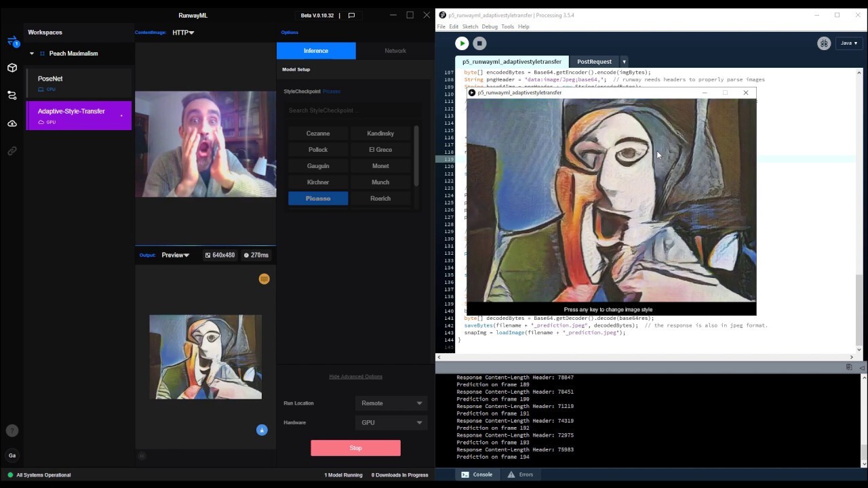This screenshot has width=868, height=488.
Task: Open the Tools menu in Processing
Action: (507, 26)
